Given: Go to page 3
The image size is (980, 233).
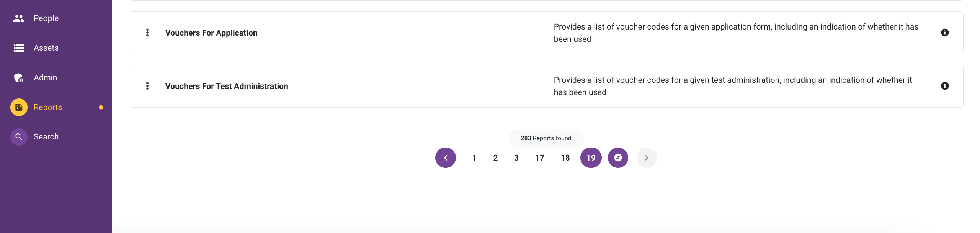Looking at the screenshot, I should (516, 158).
